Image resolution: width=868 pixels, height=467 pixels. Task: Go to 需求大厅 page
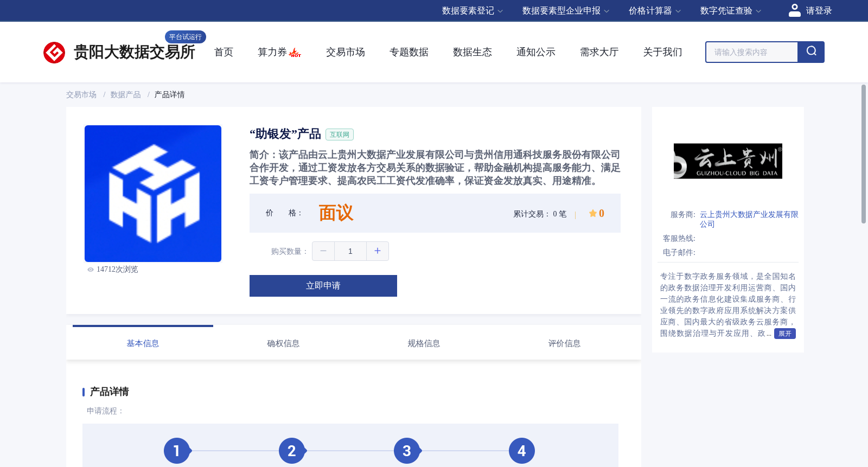coord(599,52)
